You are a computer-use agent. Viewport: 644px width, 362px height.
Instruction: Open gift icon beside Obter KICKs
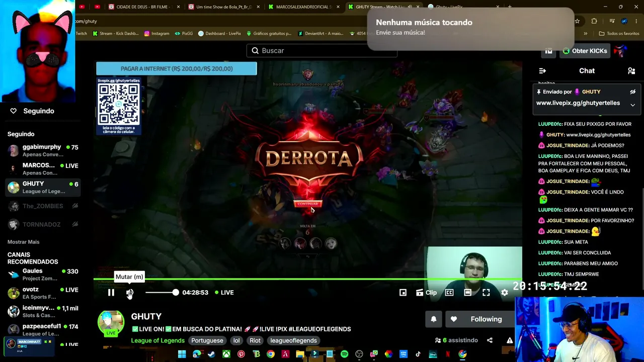click(548, 51)
